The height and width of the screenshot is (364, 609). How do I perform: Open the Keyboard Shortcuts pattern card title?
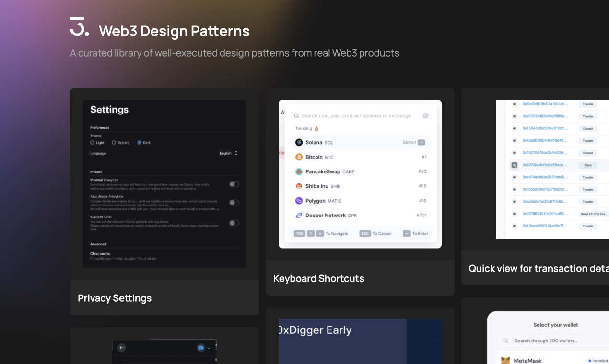[x=318, y=278]
